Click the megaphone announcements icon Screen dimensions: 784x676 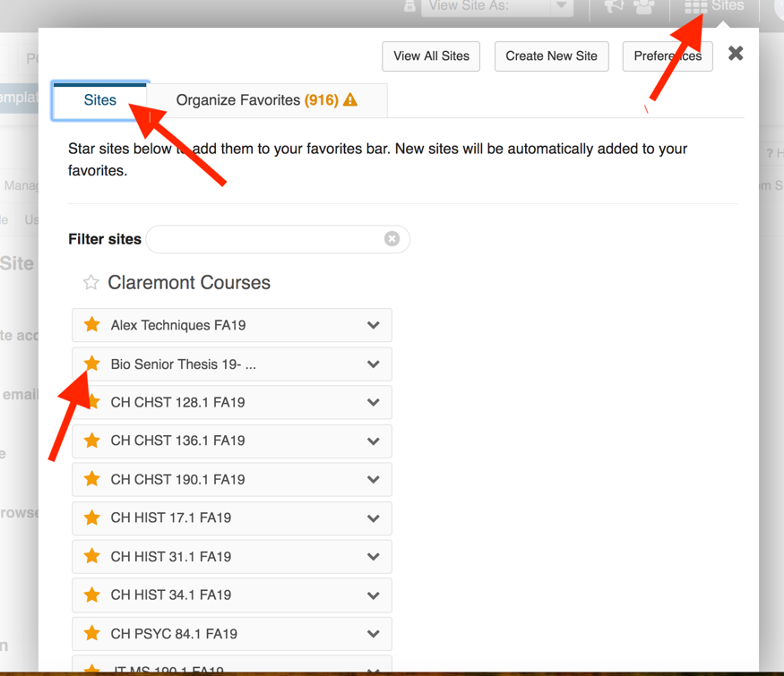coord(614,6)
